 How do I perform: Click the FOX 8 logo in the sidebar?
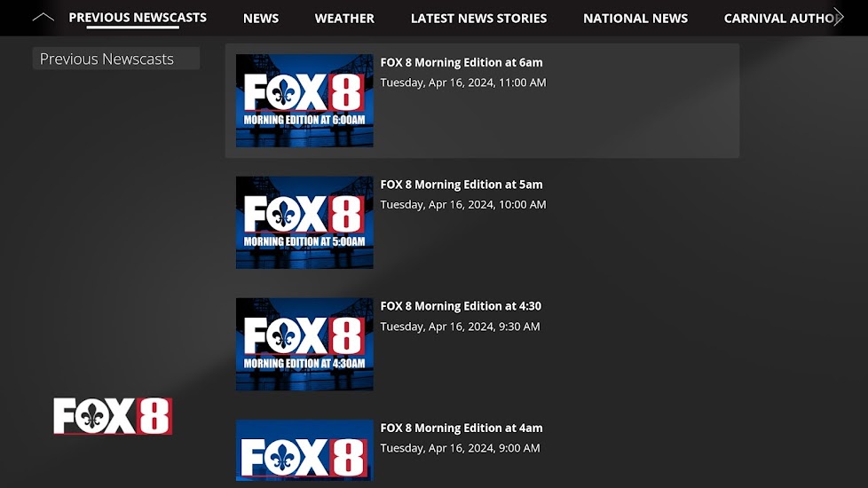tap(113, 416)
